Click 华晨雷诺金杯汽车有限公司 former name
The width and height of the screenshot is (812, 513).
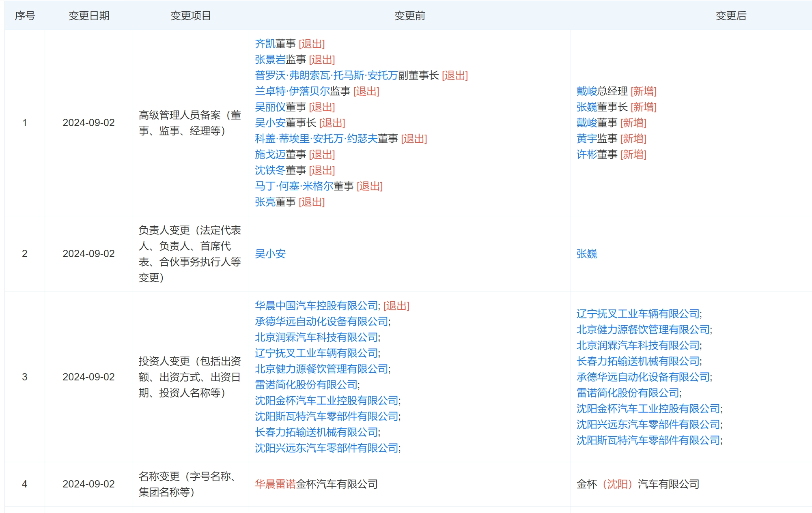(x=317, y=484)
